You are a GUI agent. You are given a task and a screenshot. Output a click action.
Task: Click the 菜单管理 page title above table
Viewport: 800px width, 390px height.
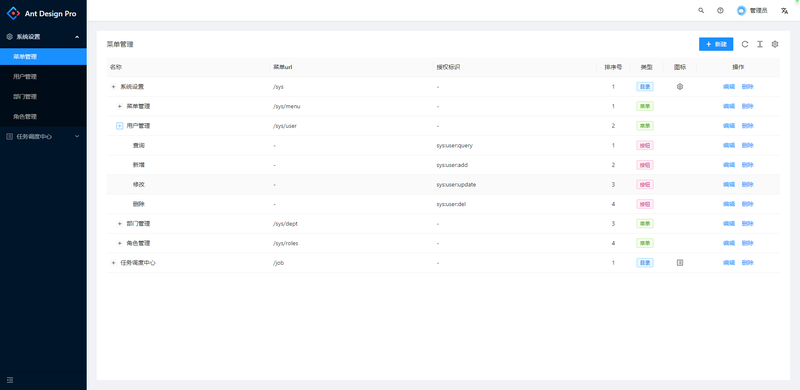pos(120,44)
